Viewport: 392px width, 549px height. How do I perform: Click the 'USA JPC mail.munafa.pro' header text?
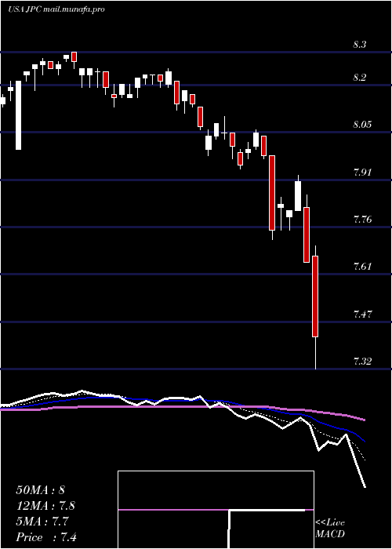pos(56,9)
